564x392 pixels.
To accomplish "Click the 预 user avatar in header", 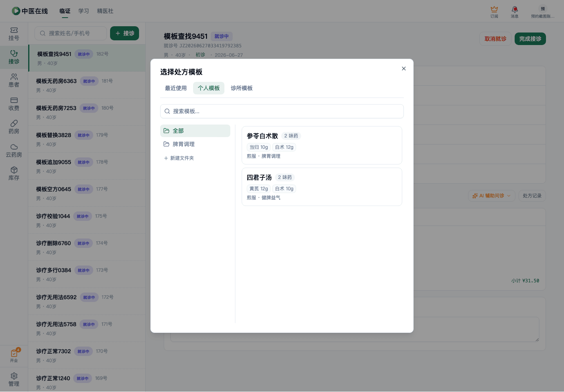I will click(x=543, y=9).
